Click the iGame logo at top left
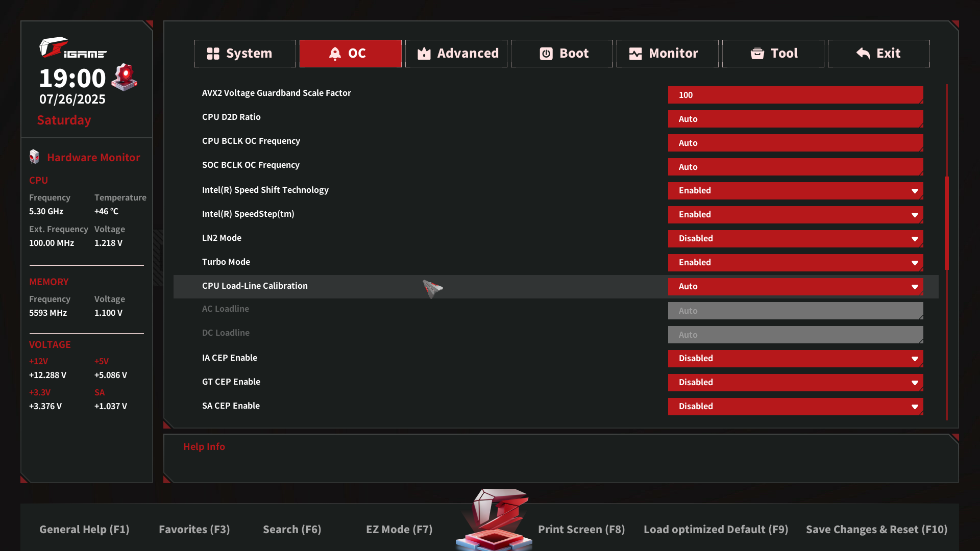Image resolution: width=980 pixels, height=551 pixels. pyautogui.click(x=72, y=48)
